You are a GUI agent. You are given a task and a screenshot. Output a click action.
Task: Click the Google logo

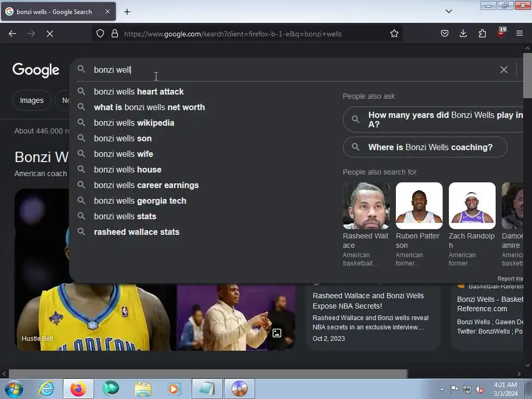tap(36, 70)
